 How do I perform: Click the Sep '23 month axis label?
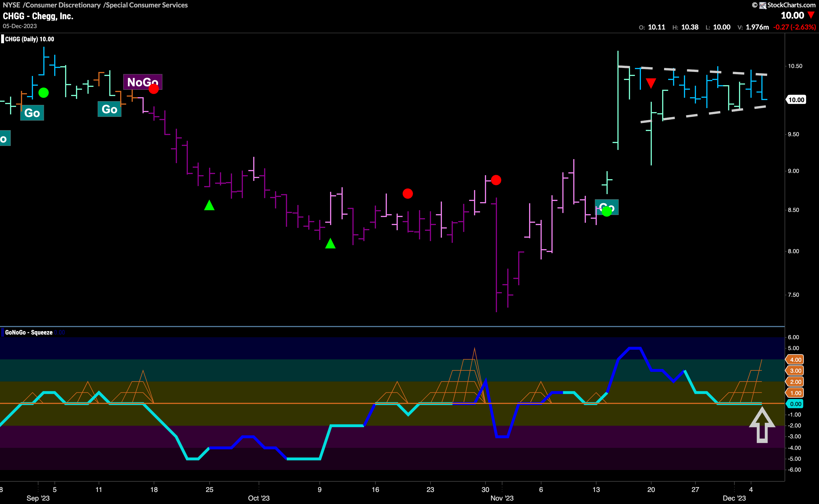38,498
